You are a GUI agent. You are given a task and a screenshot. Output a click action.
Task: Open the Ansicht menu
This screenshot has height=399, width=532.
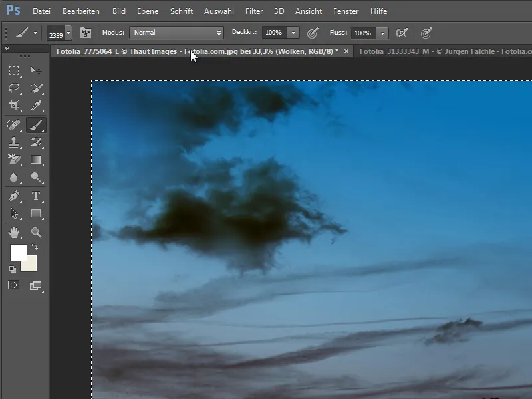[x=309, y=11]
